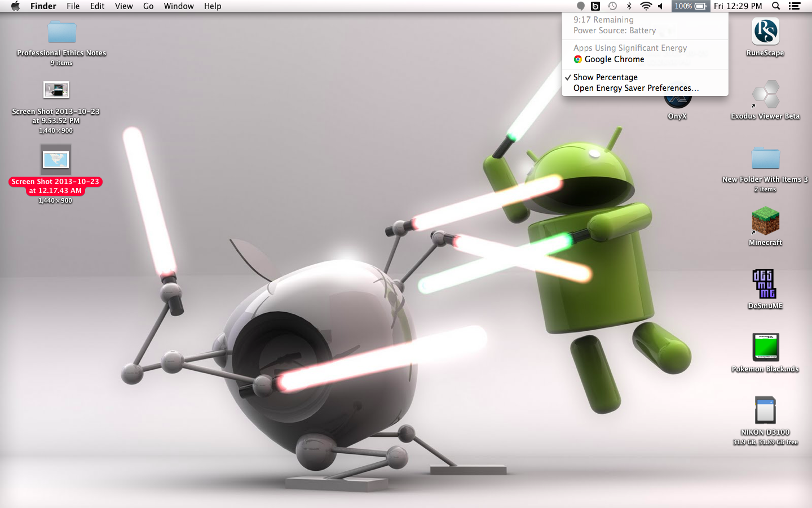Screen dimensions: 812x508
Task: Open the File menu
Action: click(73, 6)
